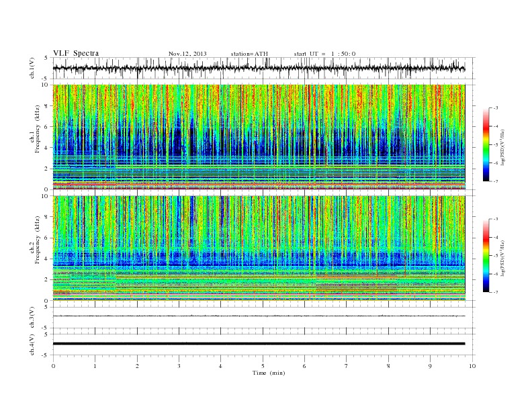The image size is (532, 411).
Task: Click the "2" tick on the time axis
Action: tap(137, 366)
